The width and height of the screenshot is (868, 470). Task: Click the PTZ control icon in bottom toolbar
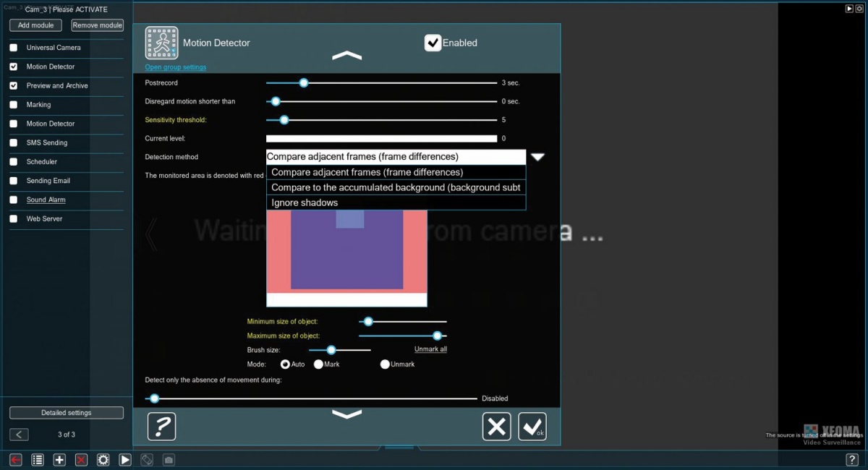pos(147,460)
